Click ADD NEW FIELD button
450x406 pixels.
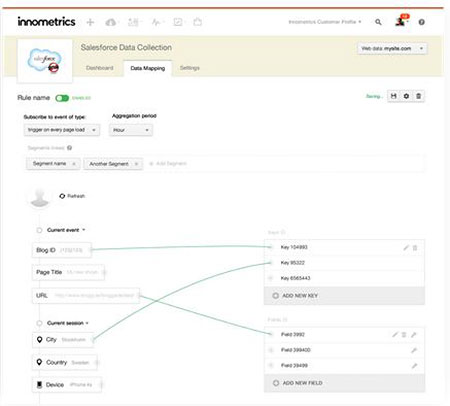pyautogui.click(x=345, y=383)
